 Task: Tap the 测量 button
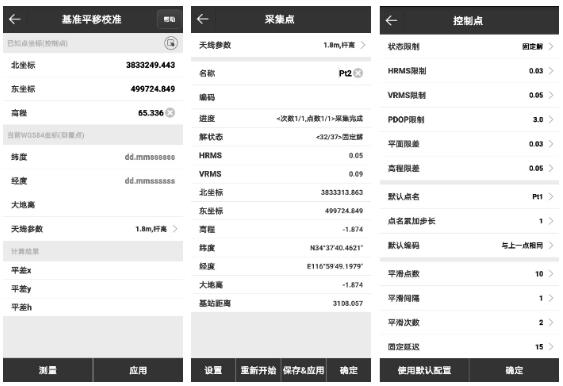pyautogui.click(x=48, y=370)
